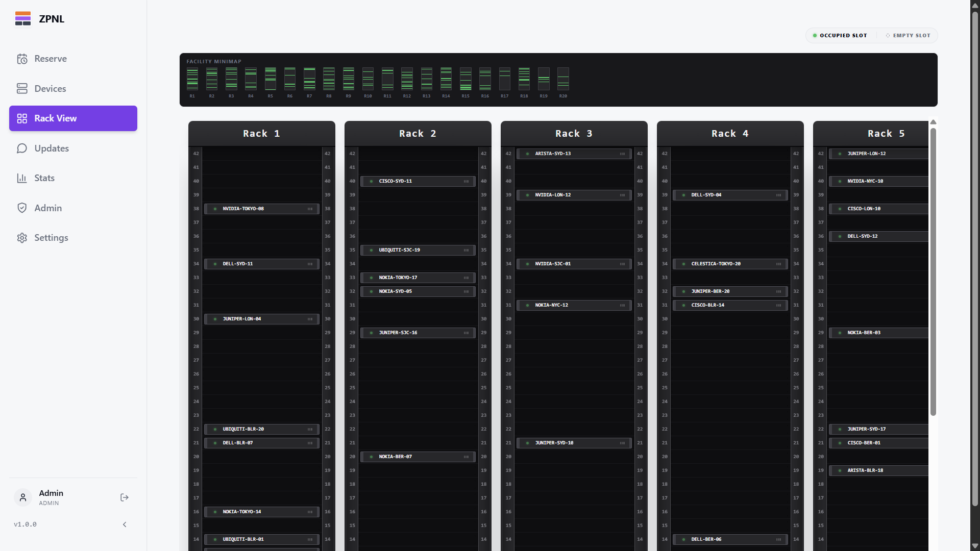Image resolution: width=980 pixels, height=551 pixels.
Task: Toggle the Empty Slot legend filter
Action: [x=908, y=35]
